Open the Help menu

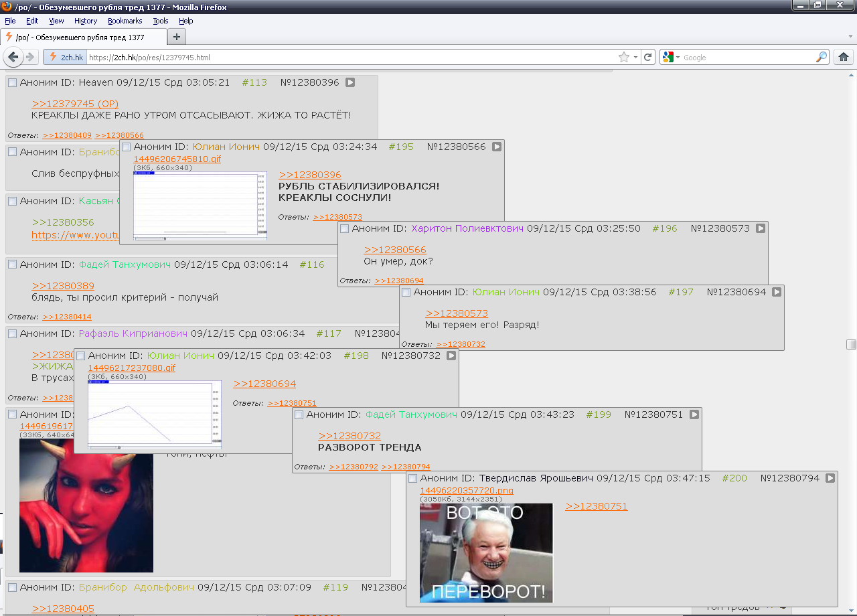click(x=185, y=21)
